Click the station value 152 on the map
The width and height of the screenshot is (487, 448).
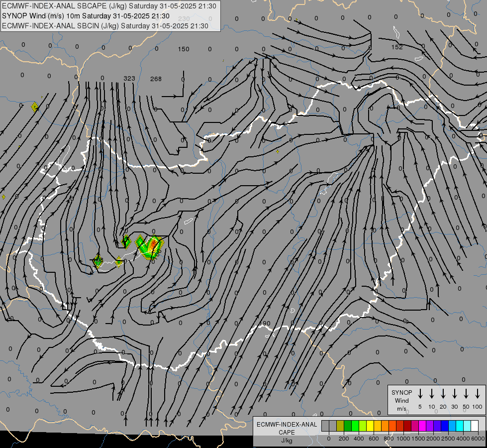pos(397,47)
